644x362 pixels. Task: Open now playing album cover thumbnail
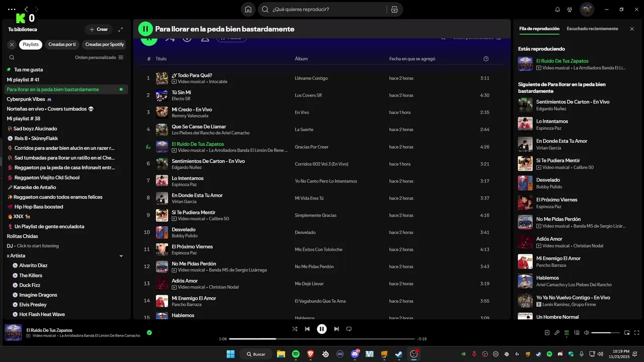13,332
